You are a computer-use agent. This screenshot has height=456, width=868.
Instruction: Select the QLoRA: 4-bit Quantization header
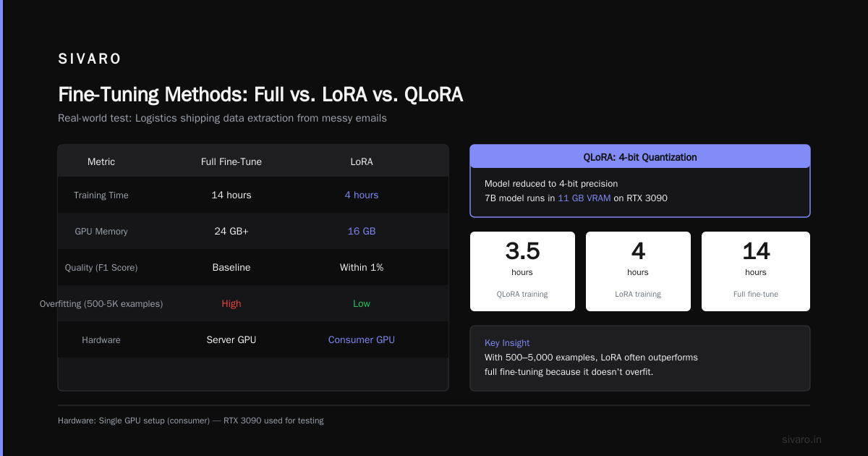pyautogui.click(x=640, y=157)
